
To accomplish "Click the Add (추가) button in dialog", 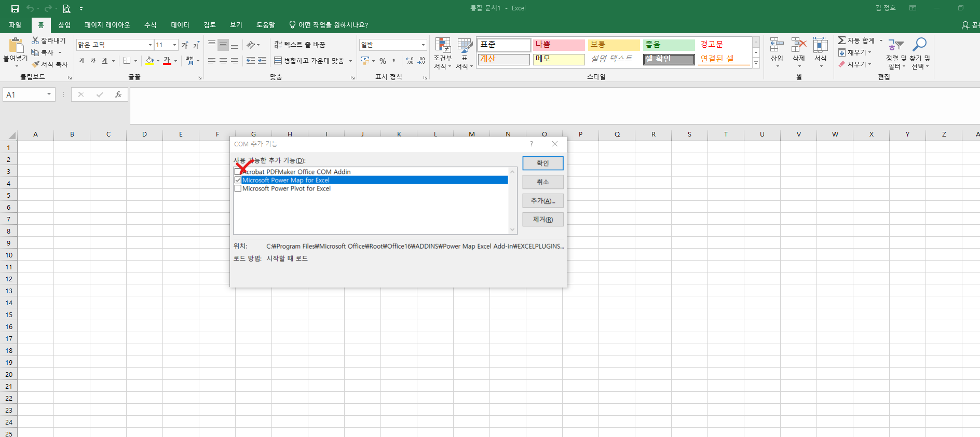I will 543,201.
